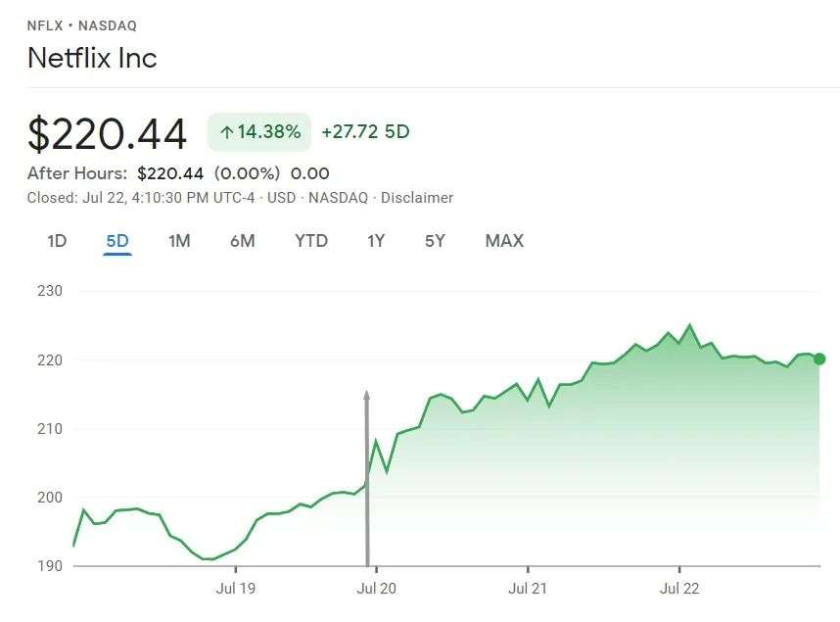Click the 14.38% change badge

[259, 132]
